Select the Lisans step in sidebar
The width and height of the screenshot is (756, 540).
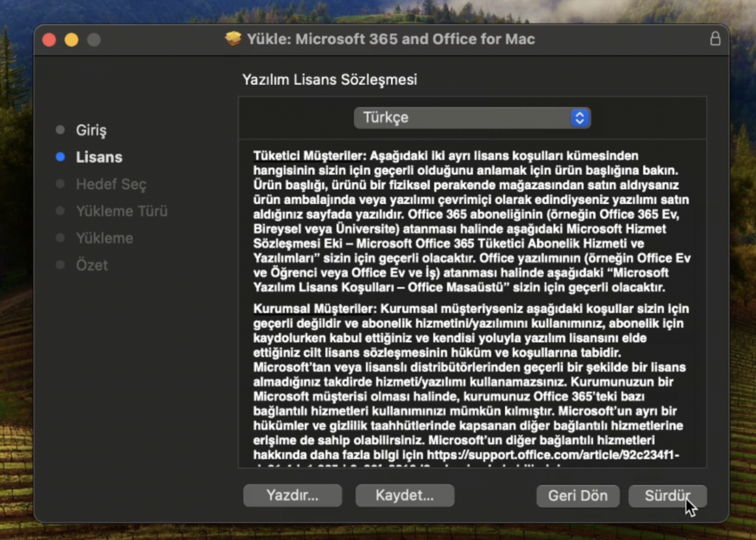click(x=99, y=157)
